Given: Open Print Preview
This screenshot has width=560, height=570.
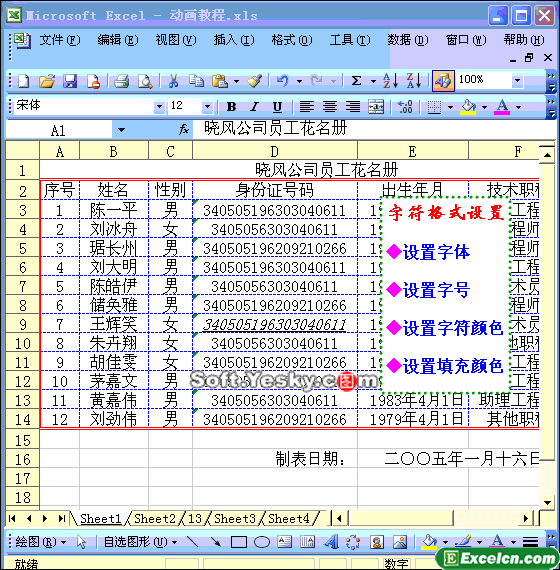Looking at the screenshot, I should tap(145, 81).
